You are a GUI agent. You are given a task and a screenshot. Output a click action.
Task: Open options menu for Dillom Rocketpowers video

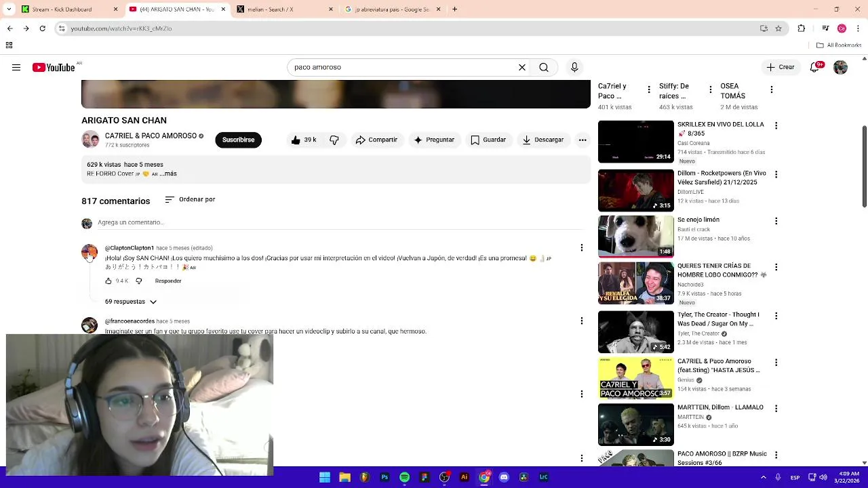click(x=776, y=174)
